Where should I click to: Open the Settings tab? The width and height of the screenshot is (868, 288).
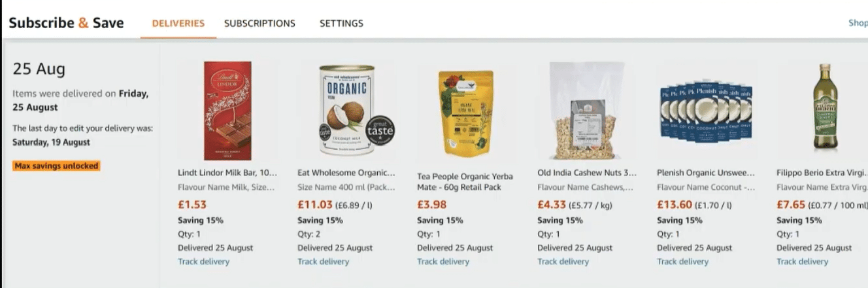pyautogui.click(x=341, y=24)
